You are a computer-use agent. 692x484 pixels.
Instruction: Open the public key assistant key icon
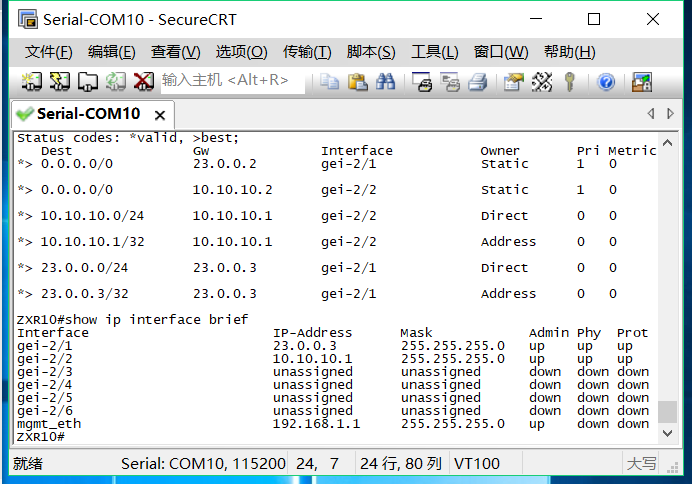570,82
